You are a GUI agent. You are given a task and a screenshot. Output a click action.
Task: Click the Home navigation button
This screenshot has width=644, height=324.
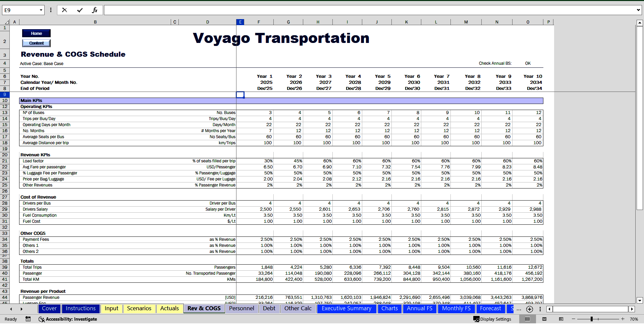[x=36, y=33]
